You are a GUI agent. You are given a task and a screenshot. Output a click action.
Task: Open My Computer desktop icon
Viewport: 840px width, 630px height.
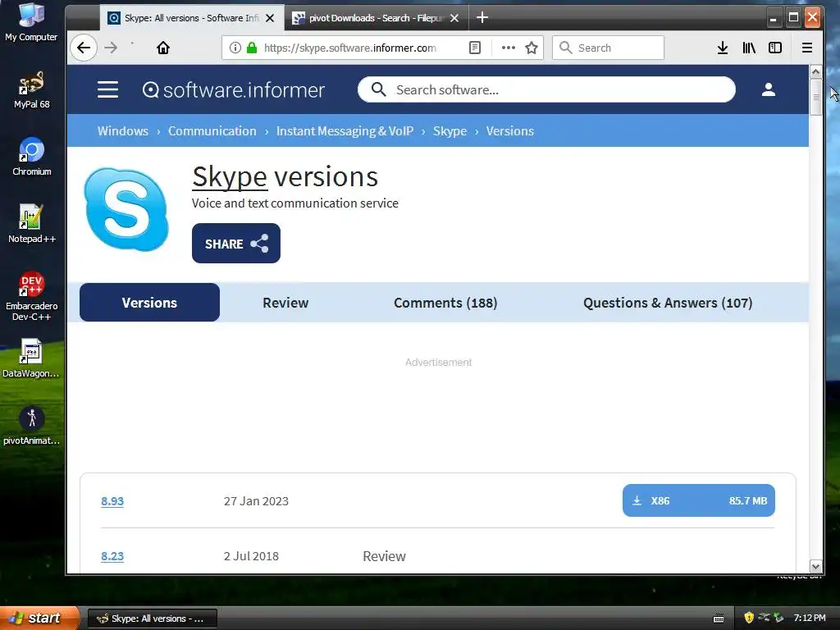coord(31,22)
